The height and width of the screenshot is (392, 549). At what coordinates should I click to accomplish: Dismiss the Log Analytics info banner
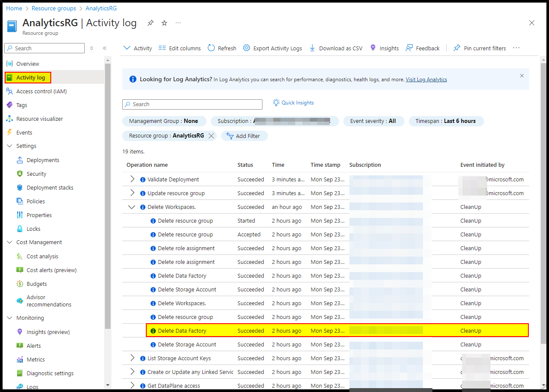click(x=522, y=76)
